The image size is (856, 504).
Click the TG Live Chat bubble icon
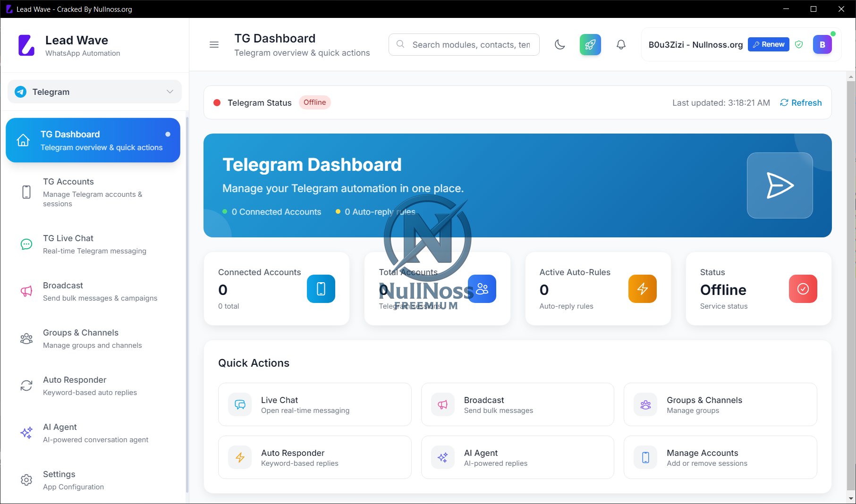pyautogui.click(x=26, y=244)
